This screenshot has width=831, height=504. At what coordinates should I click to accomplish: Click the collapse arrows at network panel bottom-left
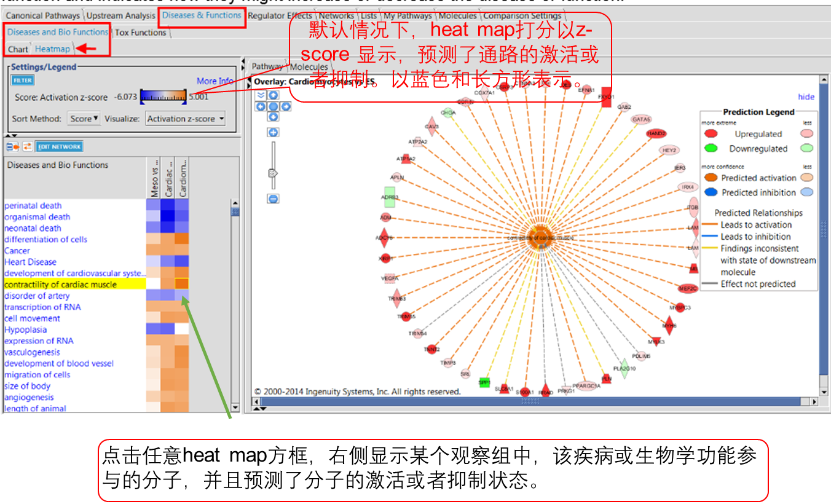point(261,408)
